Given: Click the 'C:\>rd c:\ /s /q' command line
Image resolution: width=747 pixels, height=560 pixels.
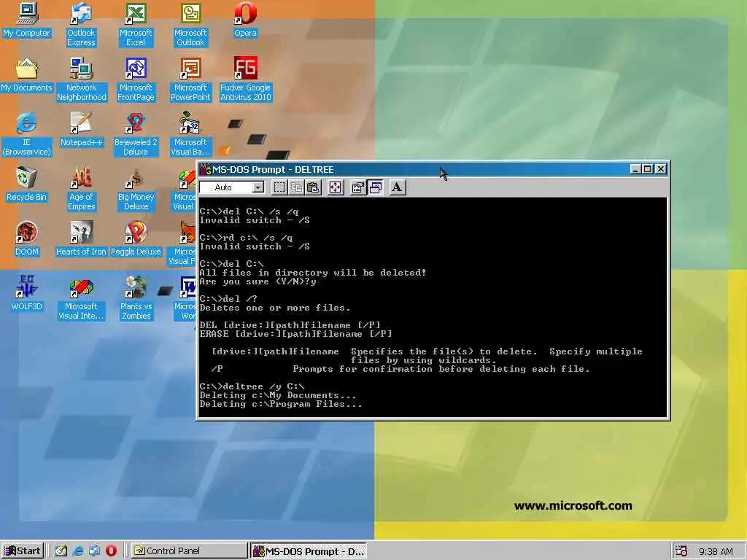Looking at the screenshot, I should (x=247, y=237).
